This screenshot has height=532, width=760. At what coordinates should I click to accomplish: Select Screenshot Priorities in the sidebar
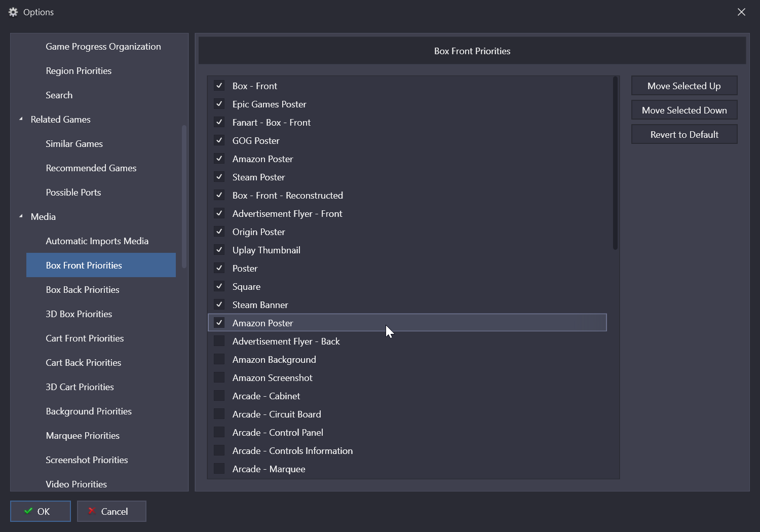[87, 460]
